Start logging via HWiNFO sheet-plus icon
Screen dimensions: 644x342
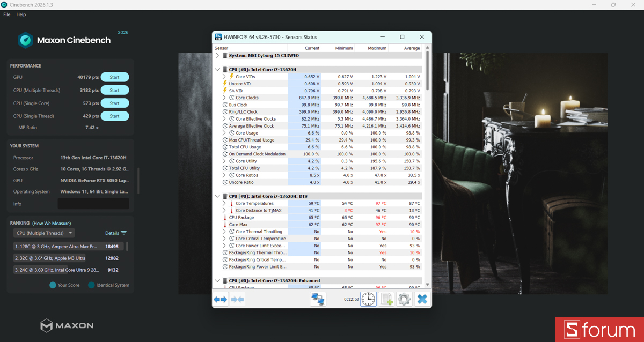[386, 299]
